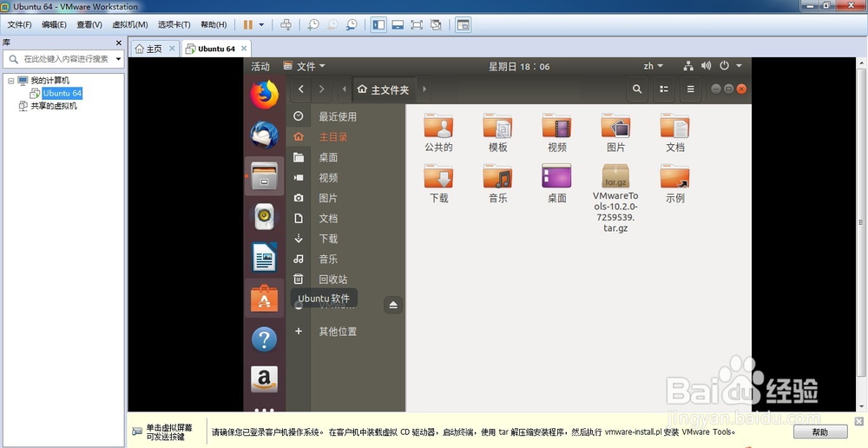Open 其他位置 in the sidebar

coord(346,331)
